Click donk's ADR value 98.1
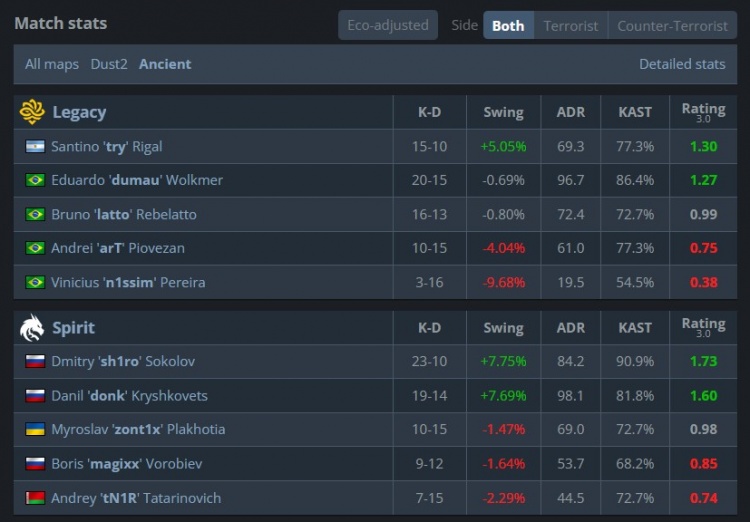Image resolution: width=750 pixels, height=522 pixels. pyautogui.click(x=571, y=396)
